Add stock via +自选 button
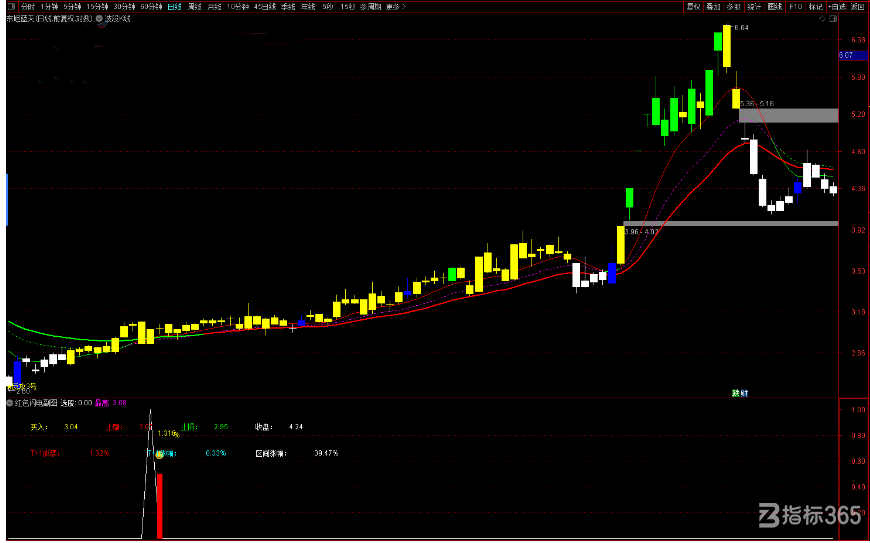The height and width of the screenshot is (543, 870). [836, 7]
